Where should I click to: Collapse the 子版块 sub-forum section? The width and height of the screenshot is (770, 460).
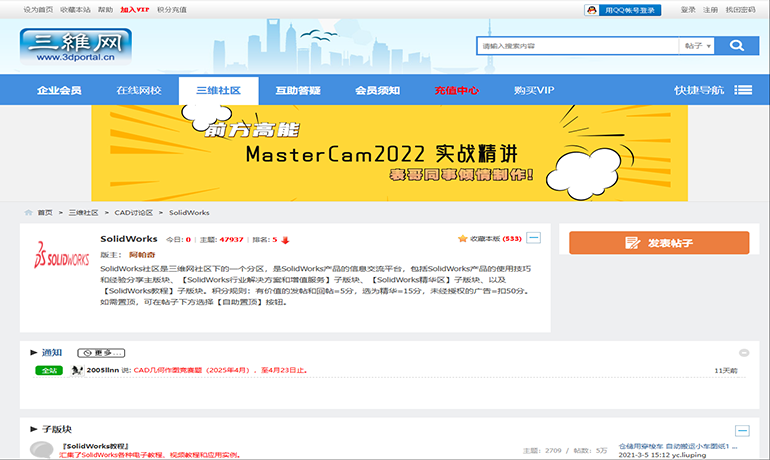click(x=742, y=430)
